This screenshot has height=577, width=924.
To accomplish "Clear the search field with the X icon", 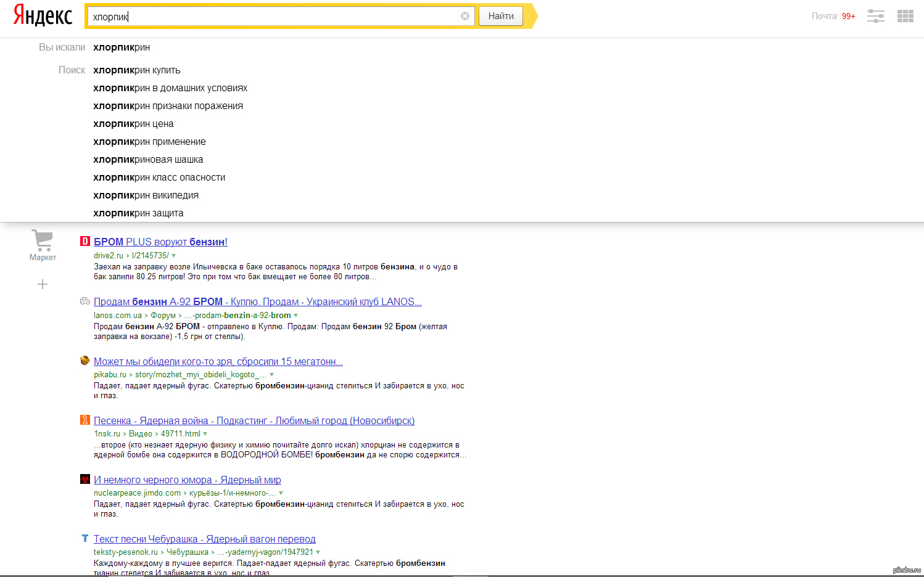I will (465, 16).
